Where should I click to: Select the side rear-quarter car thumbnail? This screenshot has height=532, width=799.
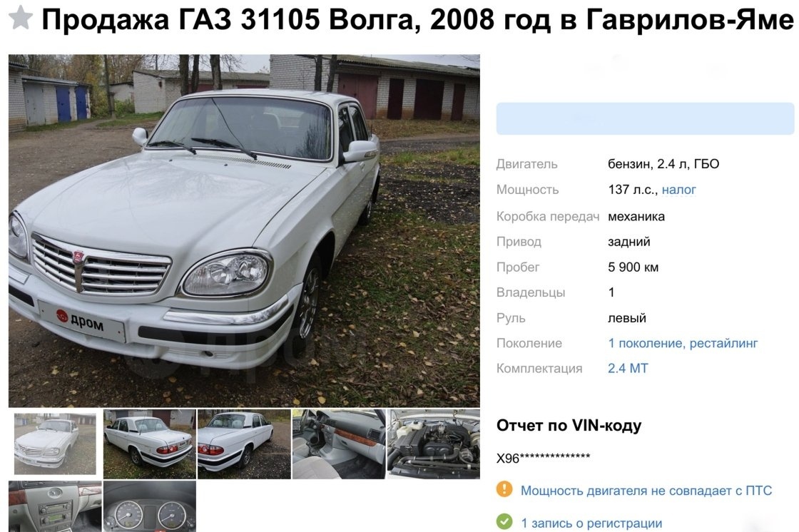coord(244,444)
